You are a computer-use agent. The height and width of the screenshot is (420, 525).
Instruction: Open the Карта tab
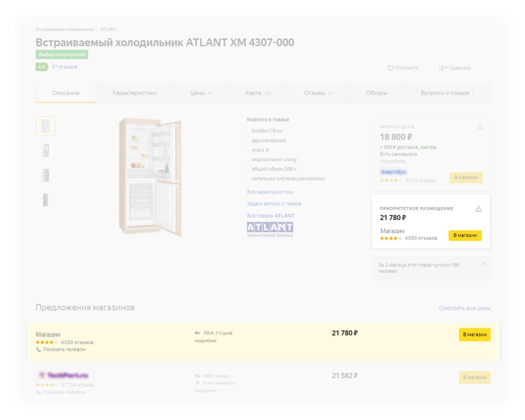[258, 93]
